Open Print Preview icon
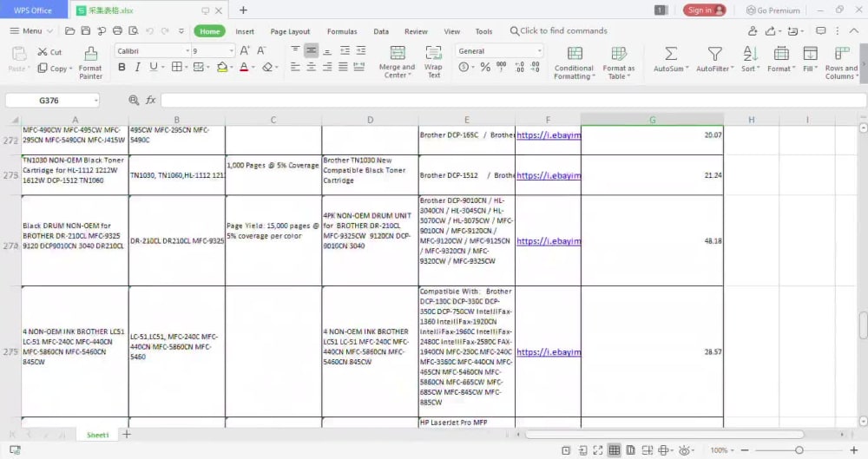Viewport: 868px width, 459px height. coord(134,31)
